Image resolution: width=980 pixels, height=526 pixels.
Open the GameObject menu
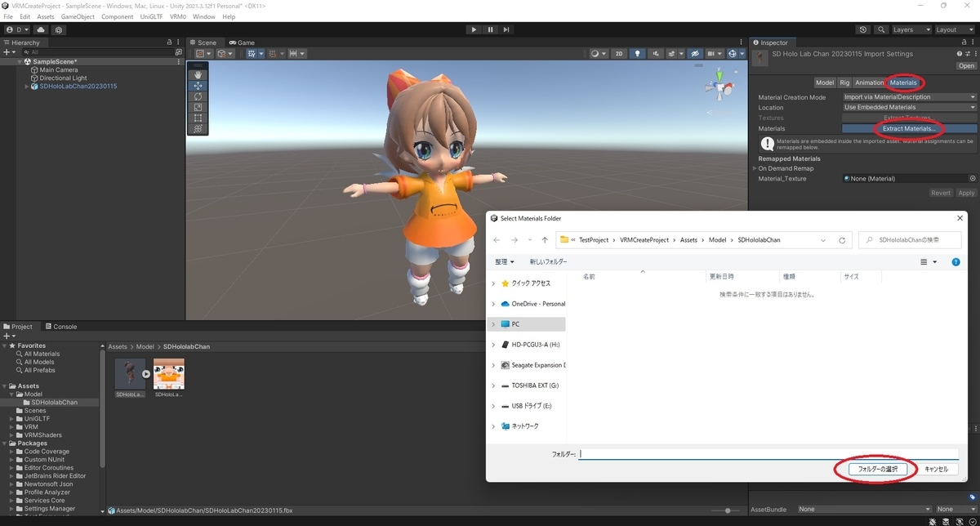[x=77, y=16]
